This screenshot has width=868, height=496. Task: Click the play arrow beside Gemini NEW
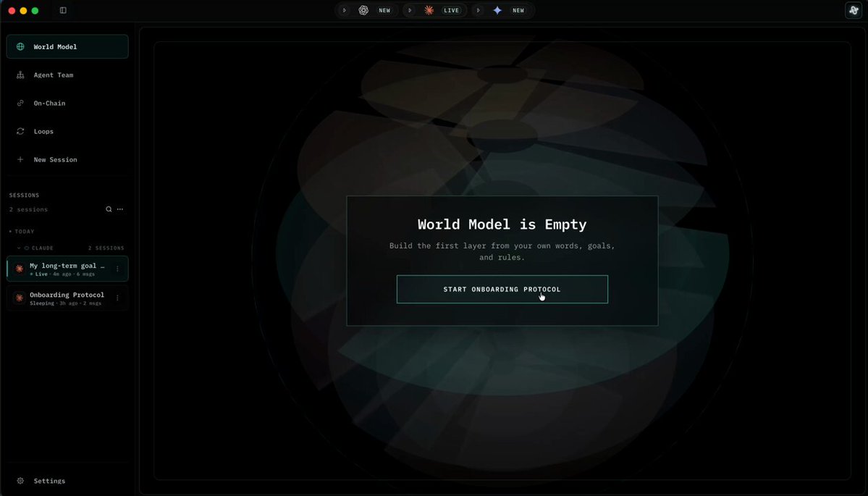(x=479, y=11)
